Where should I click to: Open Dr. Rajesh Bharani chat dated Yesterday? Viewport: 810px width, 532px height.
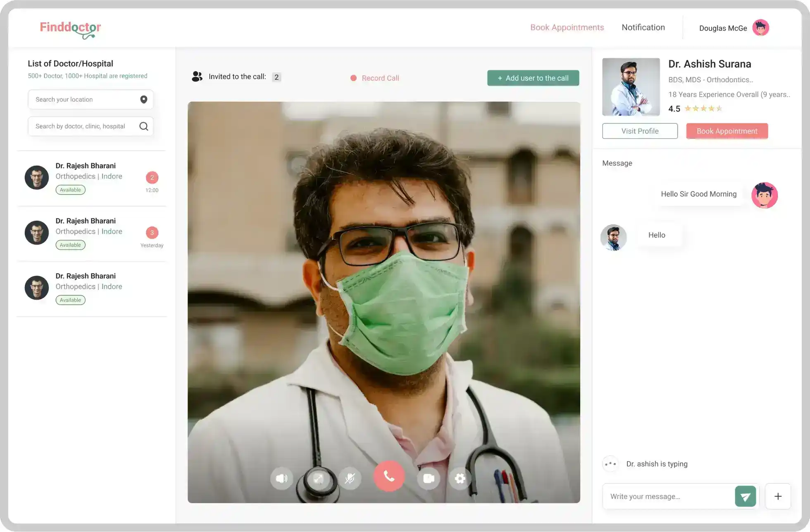[92, 233]
